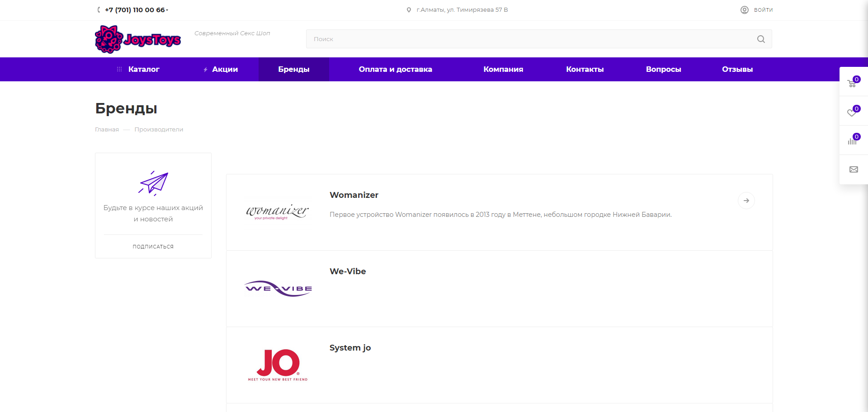Open the Каталог menu
Screen dimensions: 868x412
coord(144,69)
